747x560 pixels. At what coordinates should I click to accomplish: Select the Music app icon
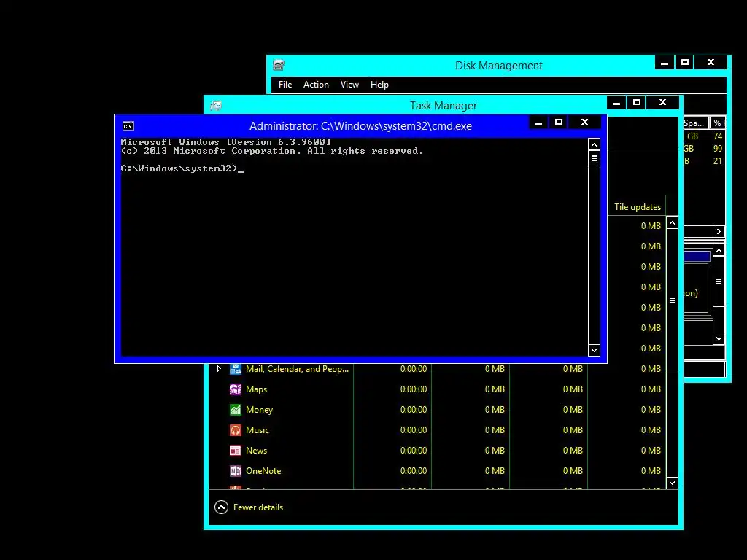point(236,430)
